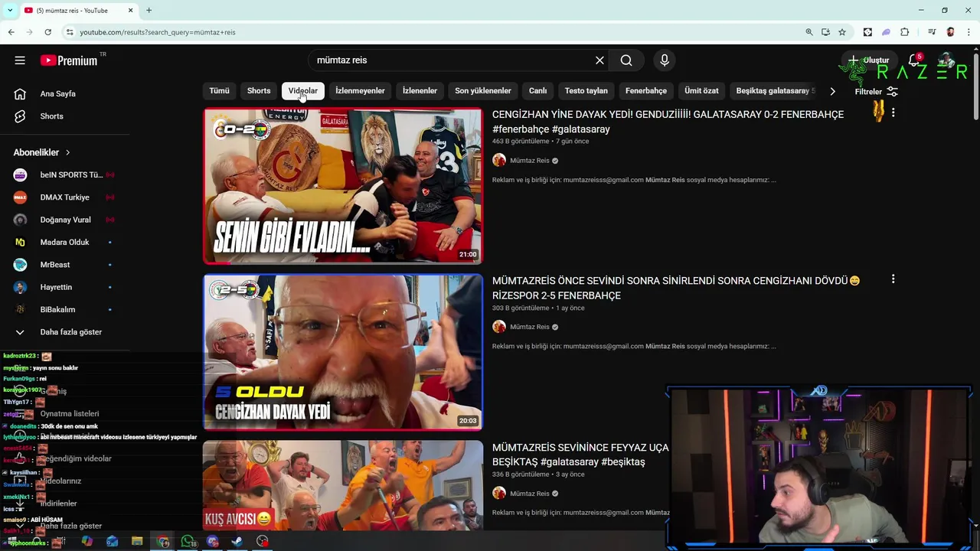Screen dimensions: 980x551
Task: Open Steam from the taskbar
Action: [x=237, y=541]
